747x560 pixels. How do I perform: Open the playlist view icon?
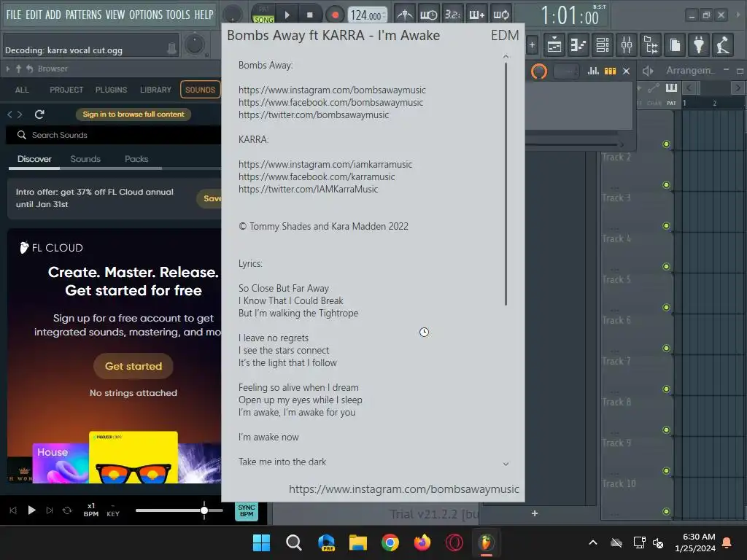[x=554, y=45]
